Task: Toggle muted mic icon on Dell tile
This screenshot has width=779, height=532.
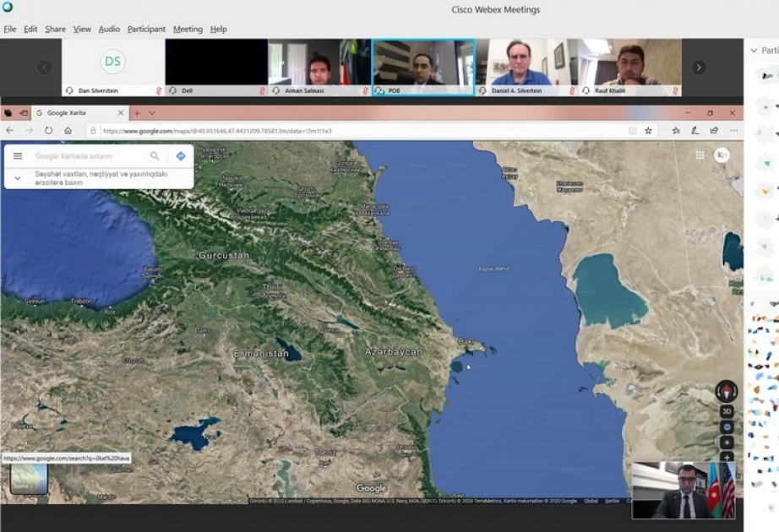Action: [x=262, y=91]
